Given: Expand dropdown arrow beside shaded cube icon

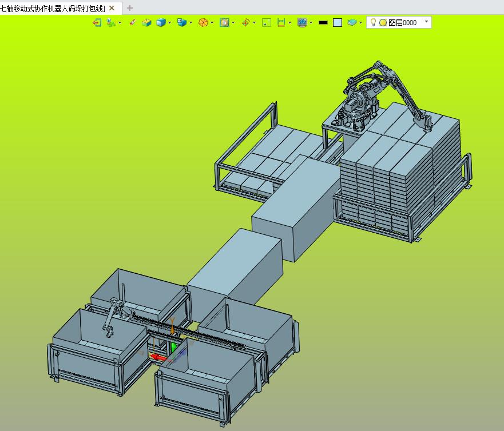Looking at the screenshot, I should [x=169, y=23].
